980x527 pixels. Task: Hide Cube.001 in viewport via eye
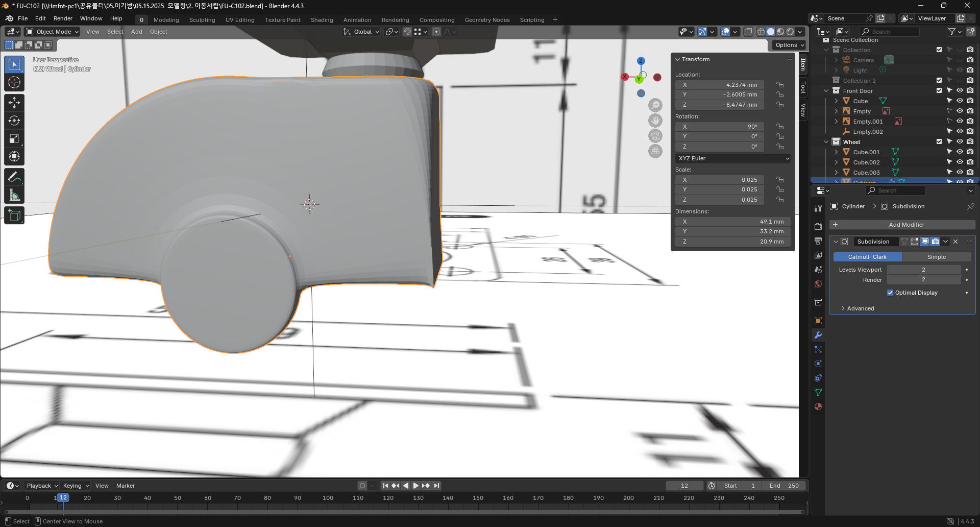[x=960, y=152]
